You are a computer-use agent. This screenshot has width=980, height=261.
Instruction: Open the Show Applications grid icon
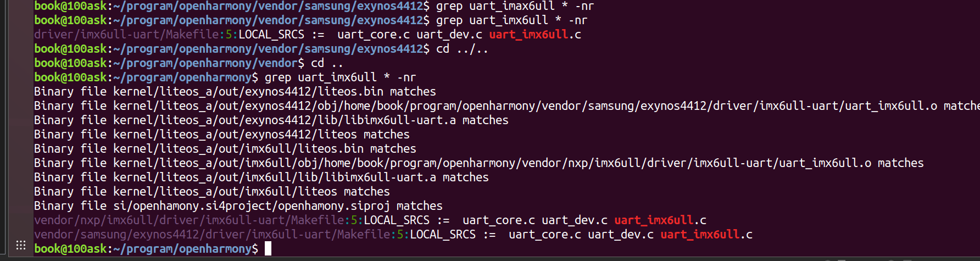[21, 245]
